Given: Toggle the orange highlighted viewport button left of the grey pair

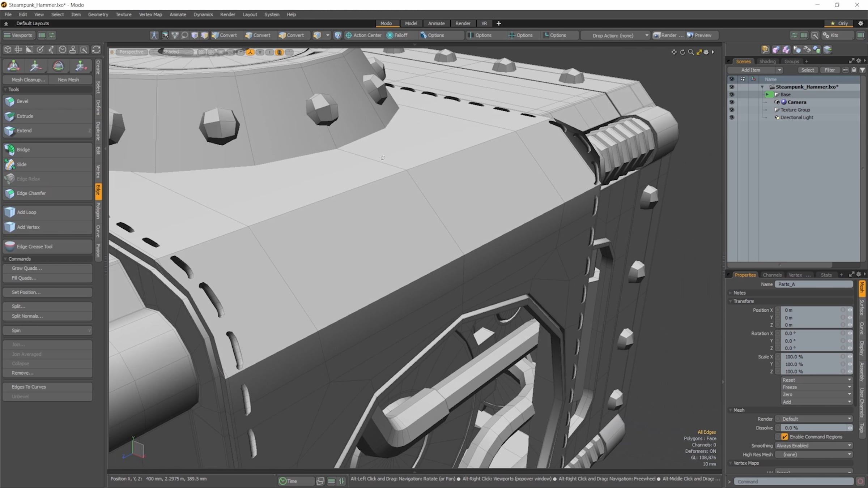Looking at the screenshot, I should [250, 52].
